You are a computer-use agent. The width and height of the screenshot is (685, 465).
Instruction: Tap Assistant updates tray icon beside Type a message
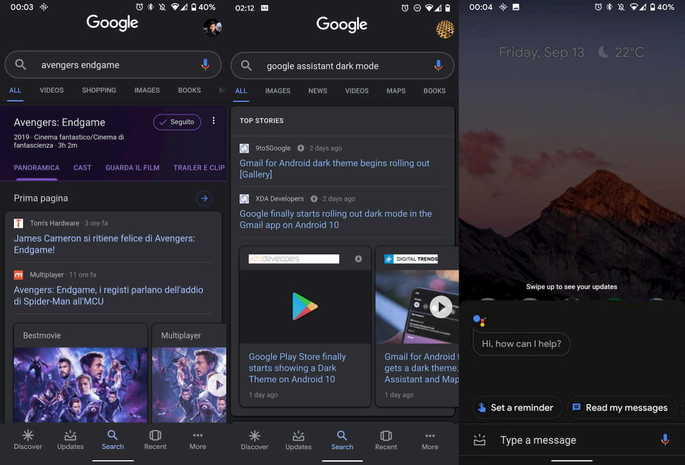479,440
